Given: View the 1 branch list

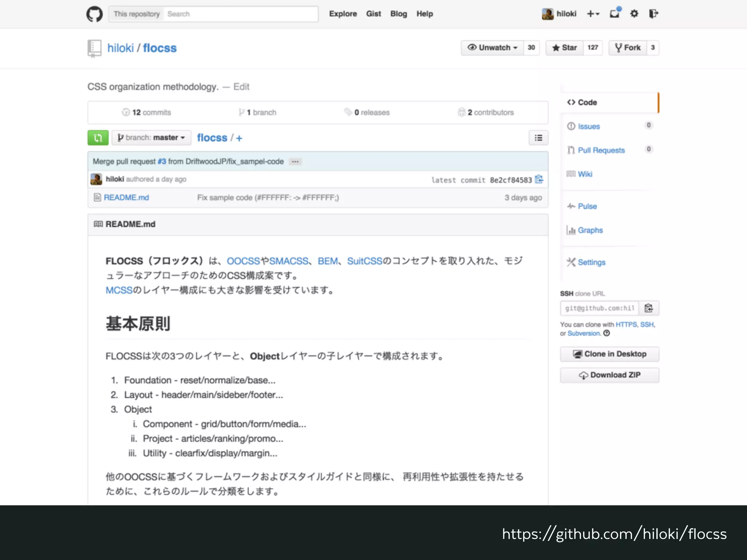Looking at the screenshot, I should pos(258,112).
